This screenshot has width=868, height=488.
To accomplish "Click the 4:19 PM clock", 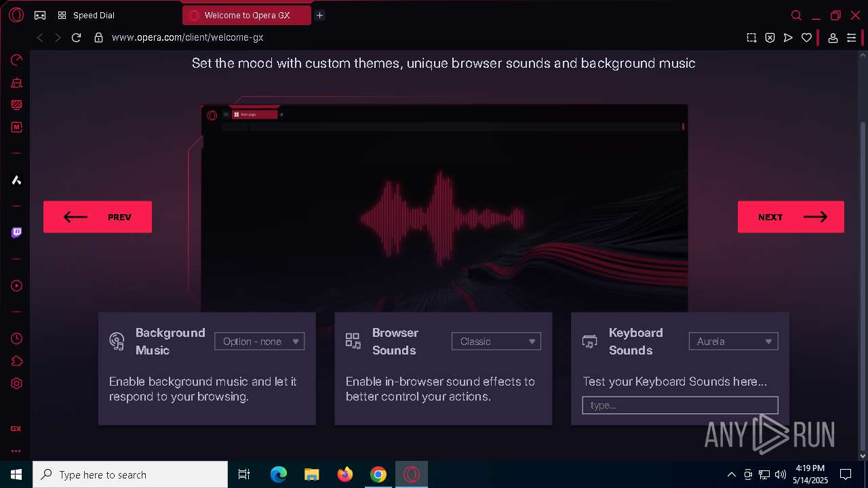I will click(810, 468).
